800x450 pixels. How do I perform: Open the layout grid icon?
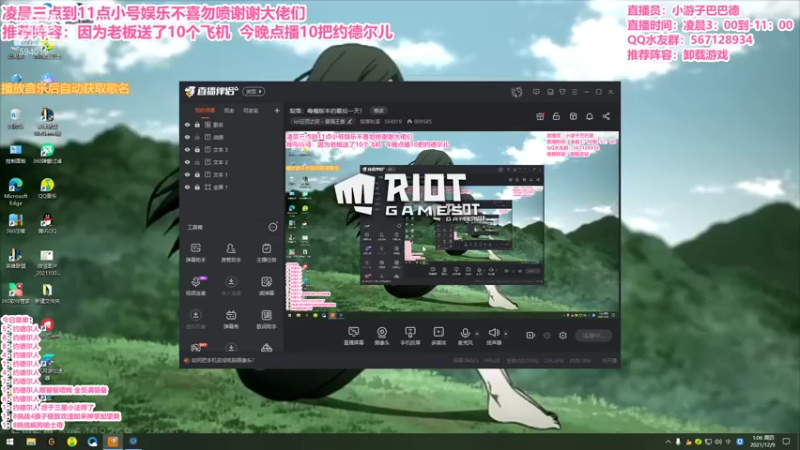coord(573,116)
